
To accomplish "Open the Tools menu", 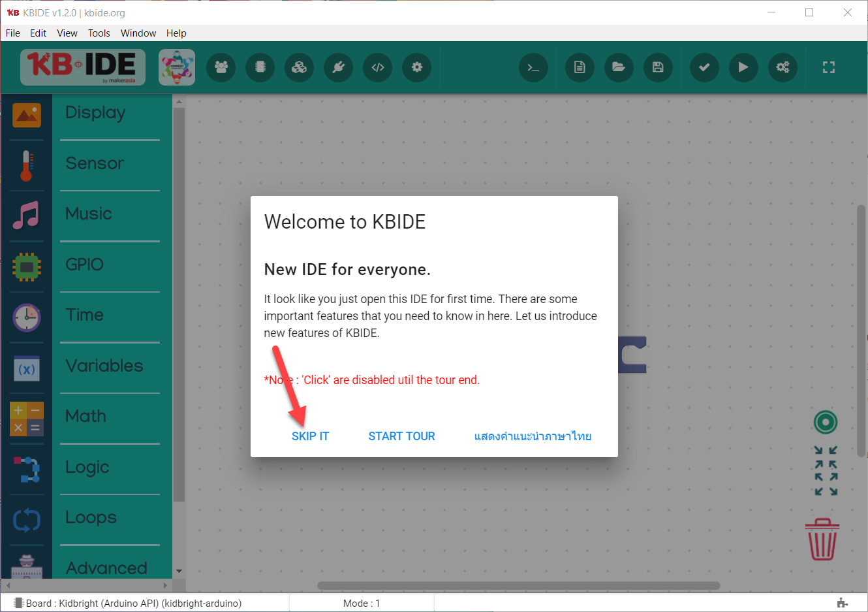I will point(99,33).
